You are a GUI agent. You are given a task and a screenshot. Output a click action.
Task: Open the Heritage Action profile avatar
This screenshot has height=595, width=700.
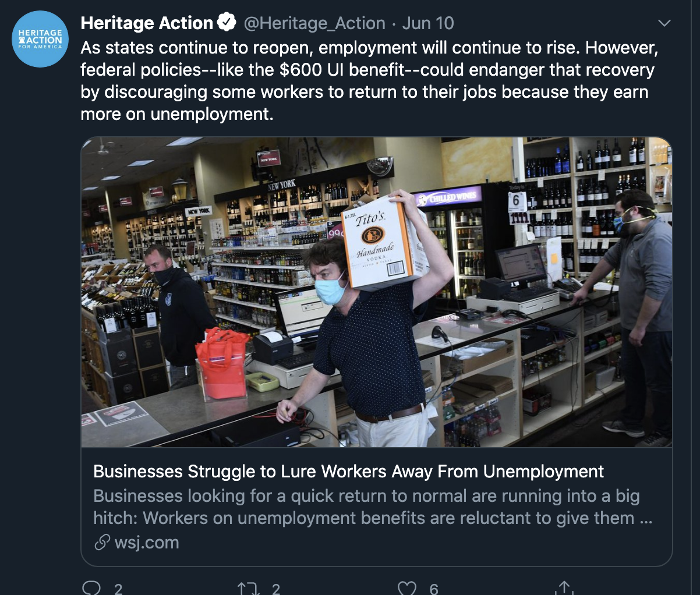tap(40, 39)
